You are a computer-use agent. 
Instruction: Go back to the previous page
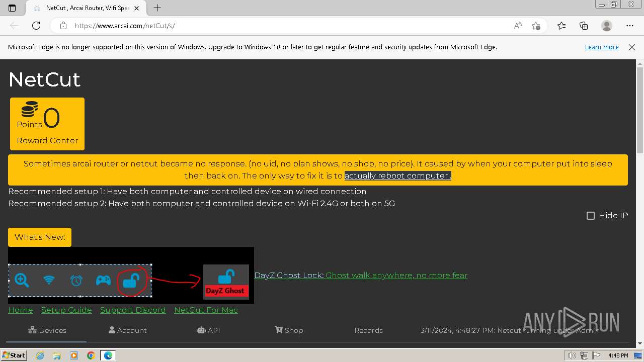click(14, 26)
